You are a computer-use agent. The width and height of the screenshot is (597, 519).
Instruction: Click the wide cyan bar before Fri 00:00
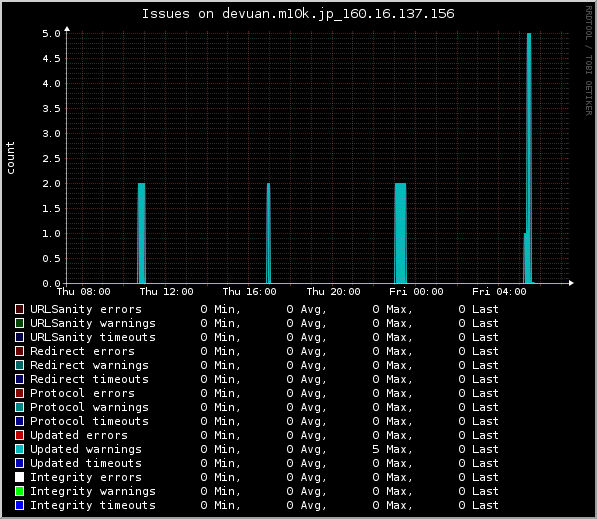(400, 233)
